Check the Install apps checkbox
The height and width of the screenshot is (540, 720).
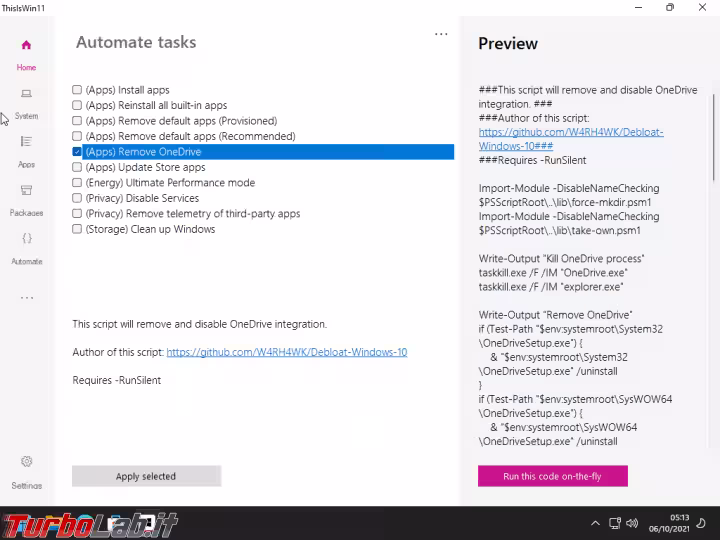[77, 90]
